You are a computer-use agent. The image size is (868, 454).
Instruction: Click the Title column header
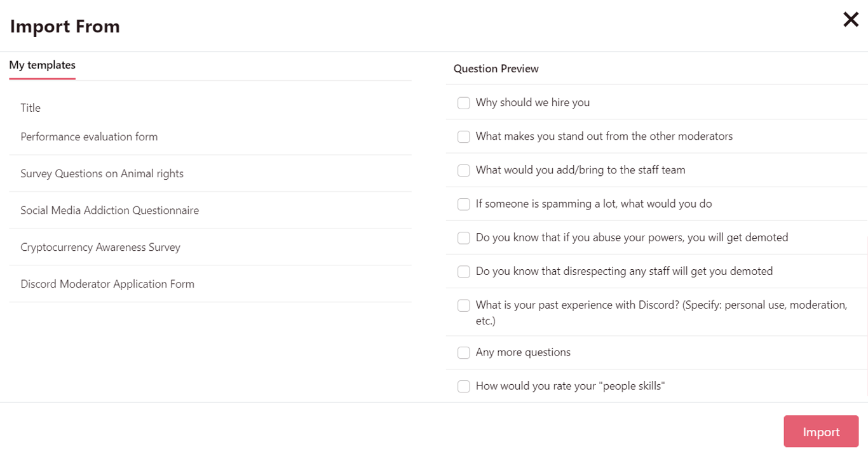(x=31, y=108)
